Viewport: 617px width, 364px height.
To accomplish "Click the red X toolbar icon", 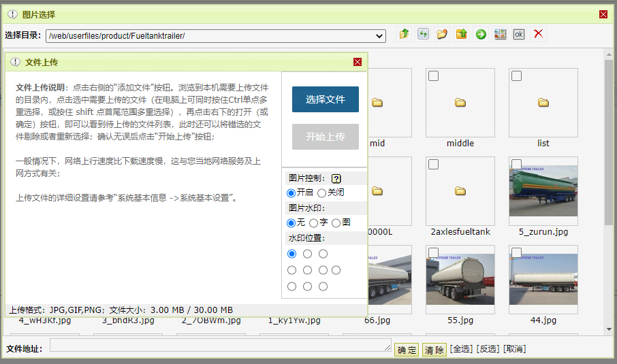I will coord(539,34).
